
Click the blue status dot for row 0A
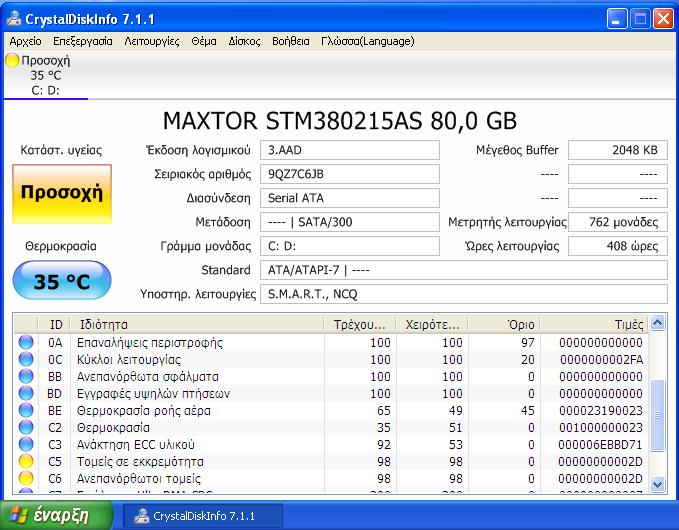(27, 342)
